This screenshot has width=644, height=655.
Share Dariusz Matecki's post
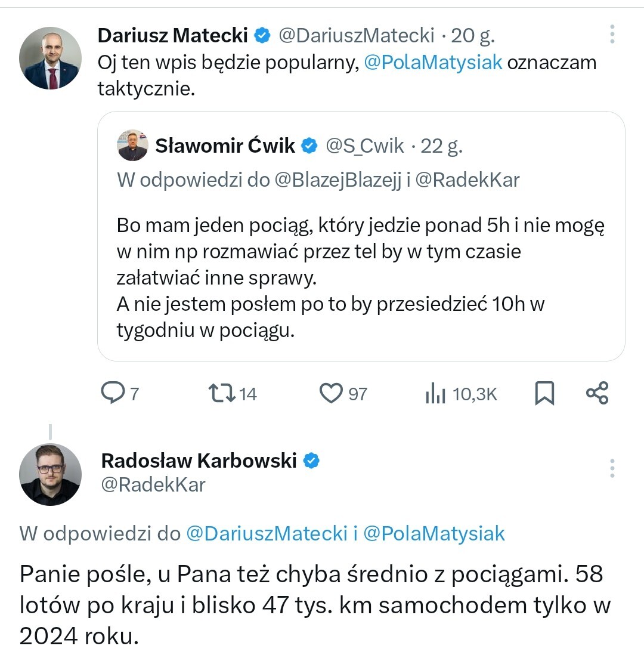(x=597, y=393)
